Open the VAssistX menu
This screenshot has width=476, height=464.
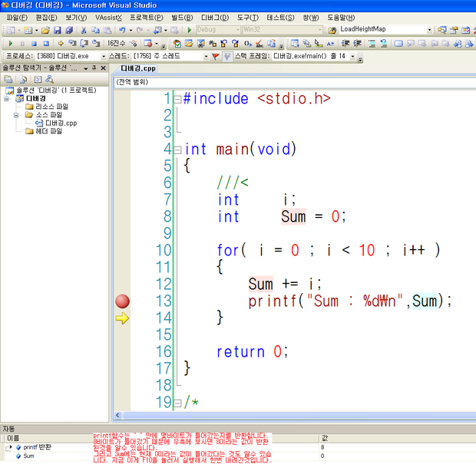pyautogui.click(x=108, y=18)
